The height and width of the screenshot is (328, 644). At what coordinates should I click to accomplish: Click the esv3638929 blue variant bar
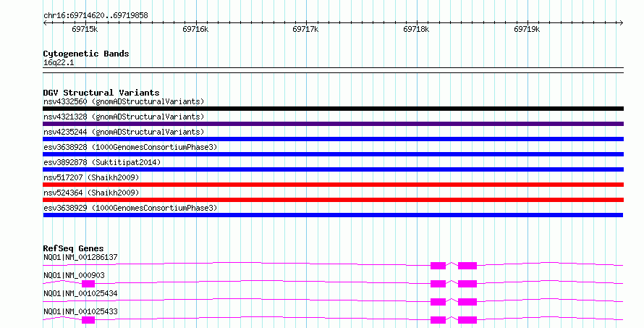333,215
